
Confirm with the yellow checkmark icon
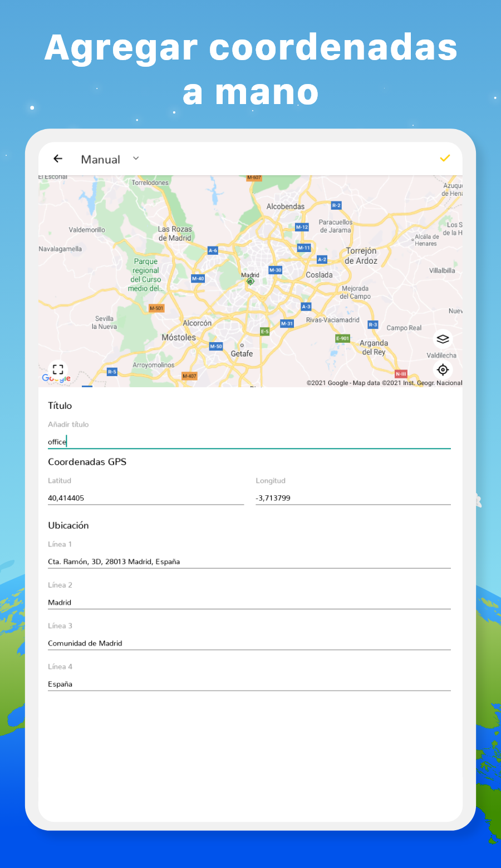[445, 159]
